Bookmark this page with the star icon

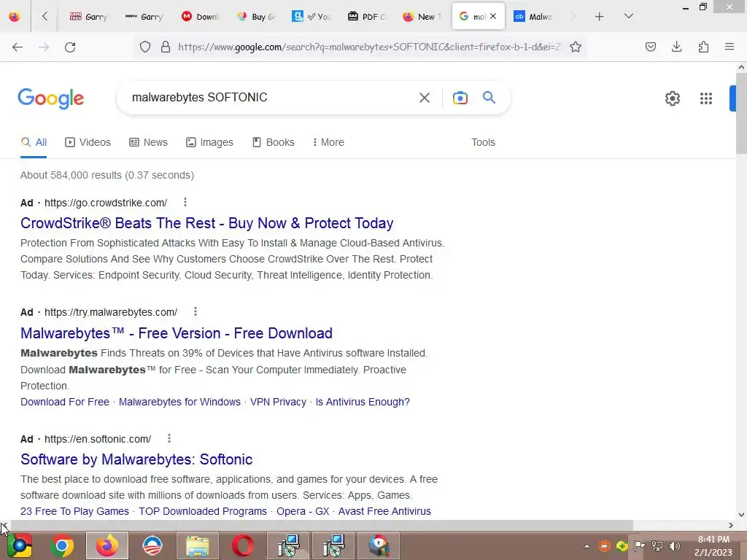pyautogui.click(x=576, y=47)
